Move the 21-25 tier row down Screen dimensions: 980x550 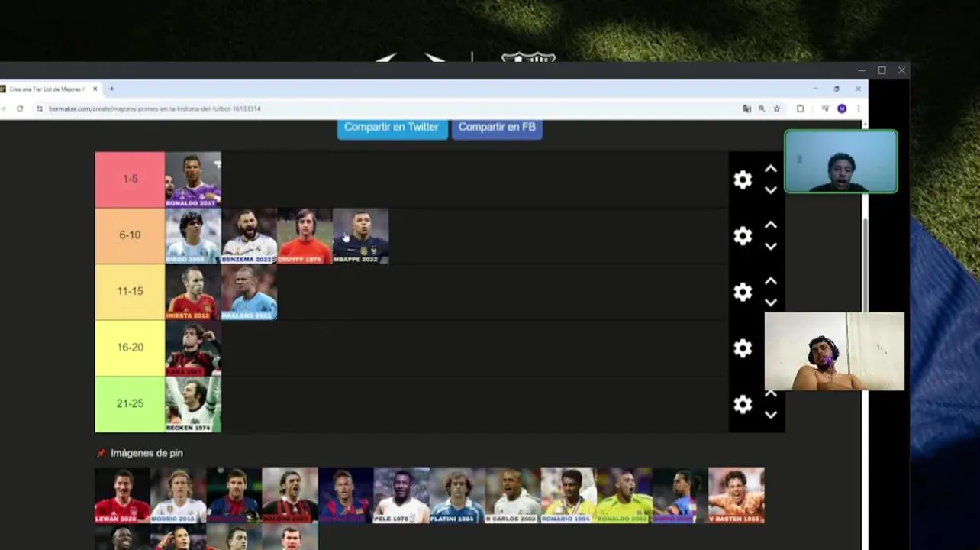pyautogui.click(x=771, y=415)
